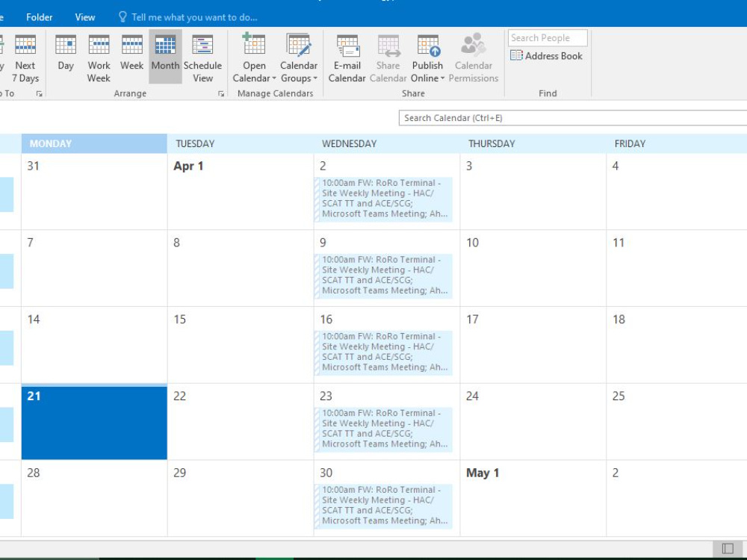Expand the Open Calendar dropdown arrow
The width and height of the screenshot is (747, 560).
(274, 78)
